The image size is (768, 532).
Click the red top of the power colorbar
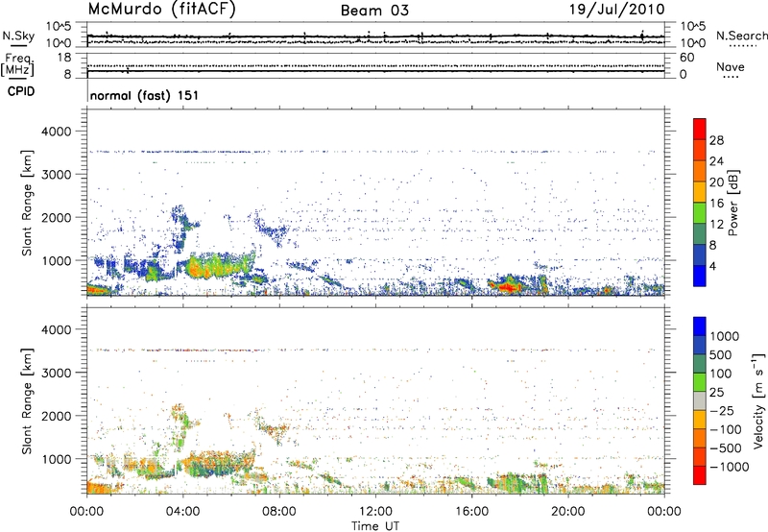tap(700, 129)
